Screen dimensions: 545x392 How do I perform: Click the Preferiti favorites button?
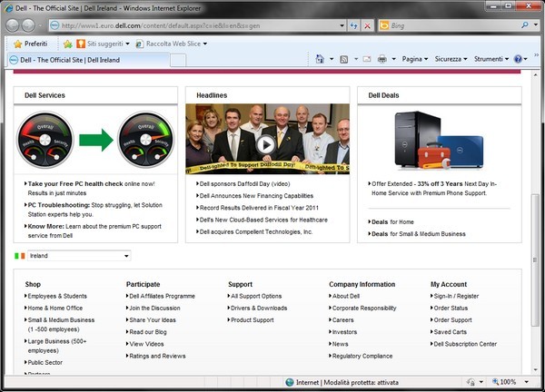pos(31,43)
